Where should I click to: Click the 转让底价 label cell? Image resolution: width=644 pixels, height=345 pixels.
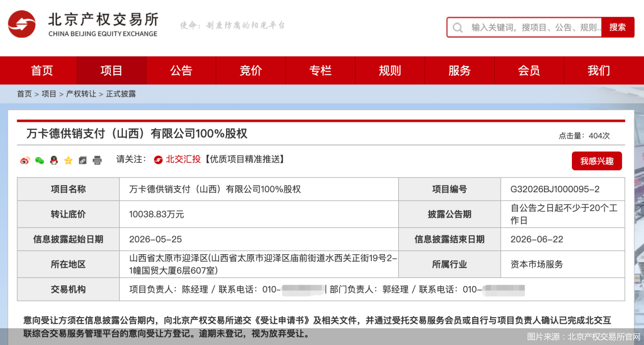point(69,214)
